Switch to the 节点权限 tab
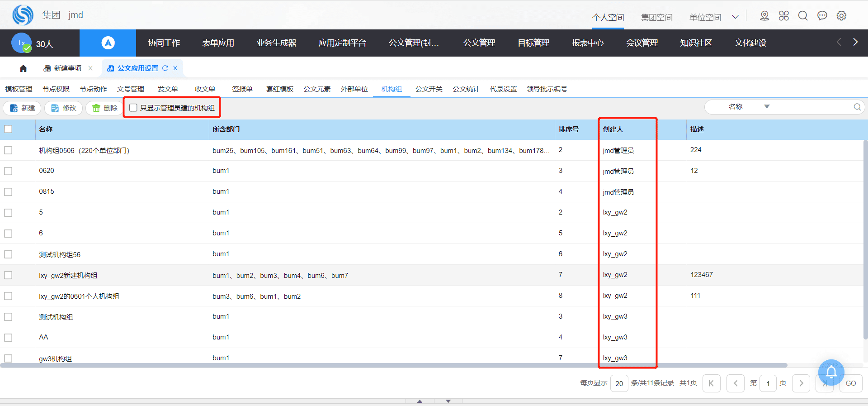This screenshot has height=406, width=868. tap(56, 89)
